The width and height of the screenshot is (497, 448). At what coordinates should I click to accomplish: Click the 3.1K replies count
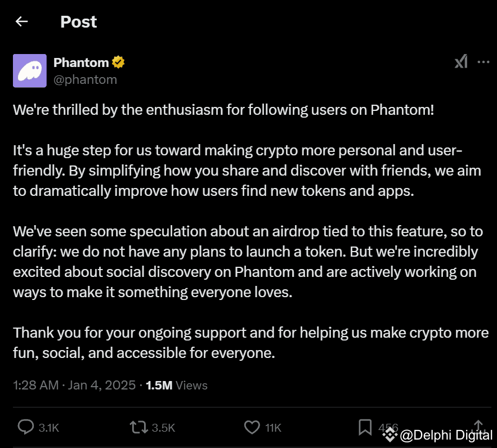tap(49, 428)
